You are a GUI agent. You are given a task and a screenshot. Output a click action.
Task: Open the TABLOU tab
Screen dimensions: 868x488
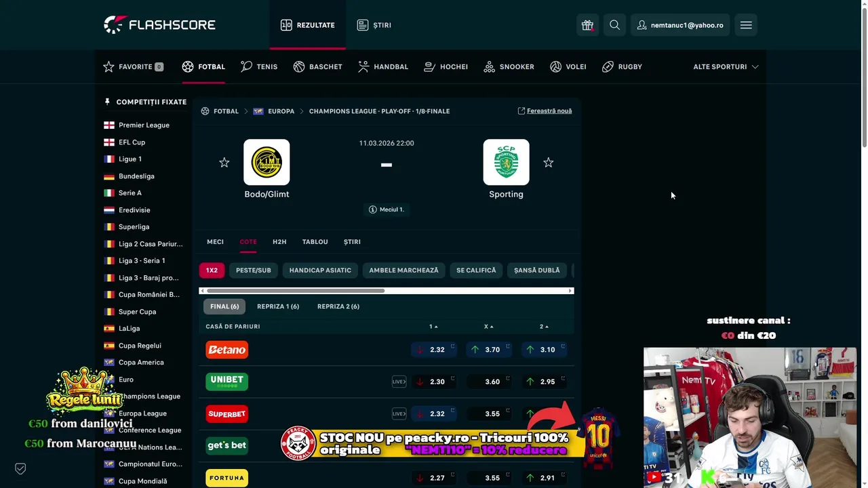tap(315, 242)
